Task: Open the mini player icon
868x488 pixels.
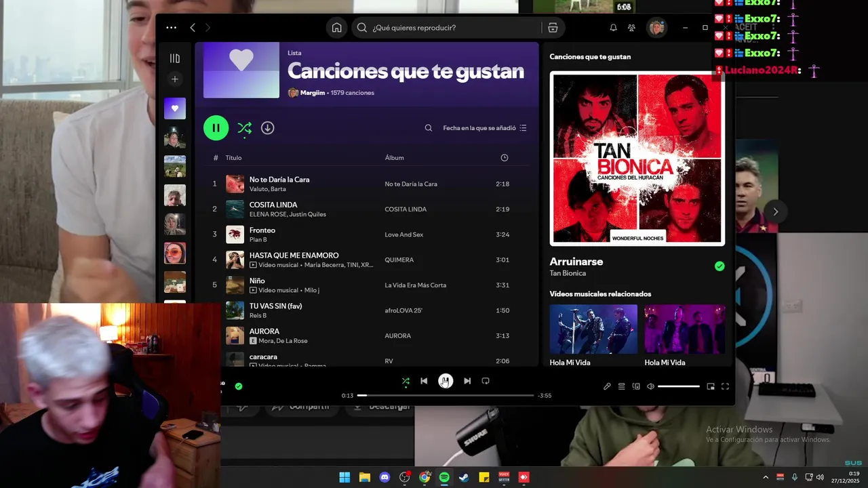Action: 711,386
